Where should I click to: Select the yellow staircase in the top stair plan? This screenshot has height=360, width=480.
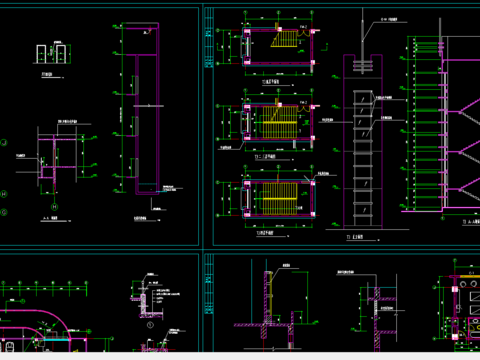point(284,39)
